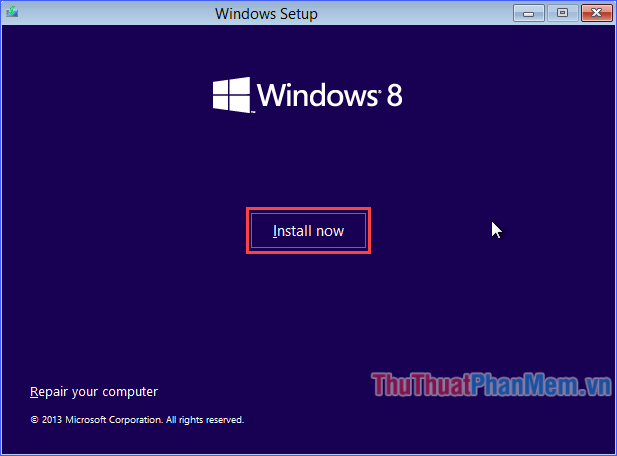Minimize the Windows Setup window
The image size is (617, 456).
coord(528,13)
